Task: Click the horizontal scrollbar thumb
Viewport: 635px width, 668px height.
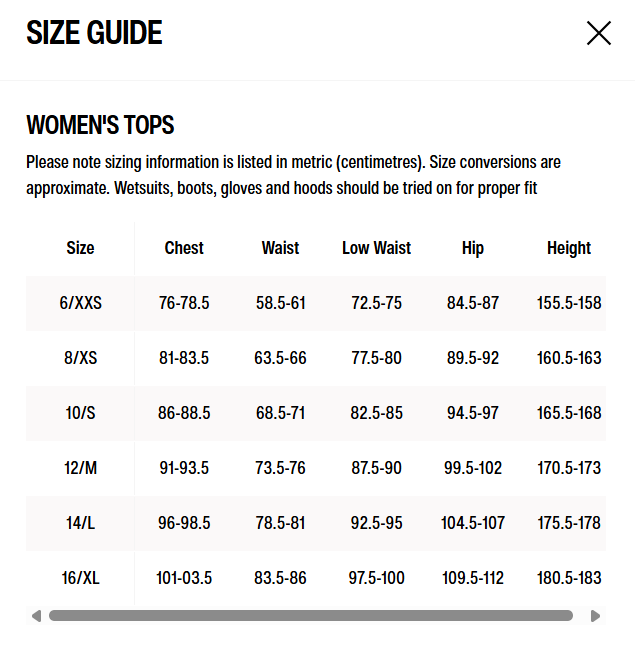Action: click(x=310, y=616)
